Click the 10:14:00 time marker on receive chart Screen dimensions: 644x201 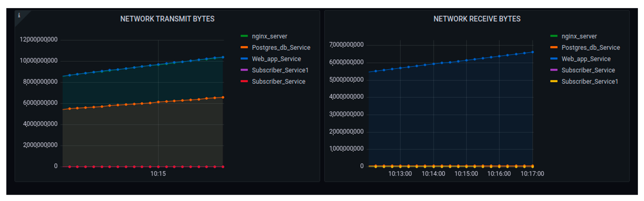433,173
